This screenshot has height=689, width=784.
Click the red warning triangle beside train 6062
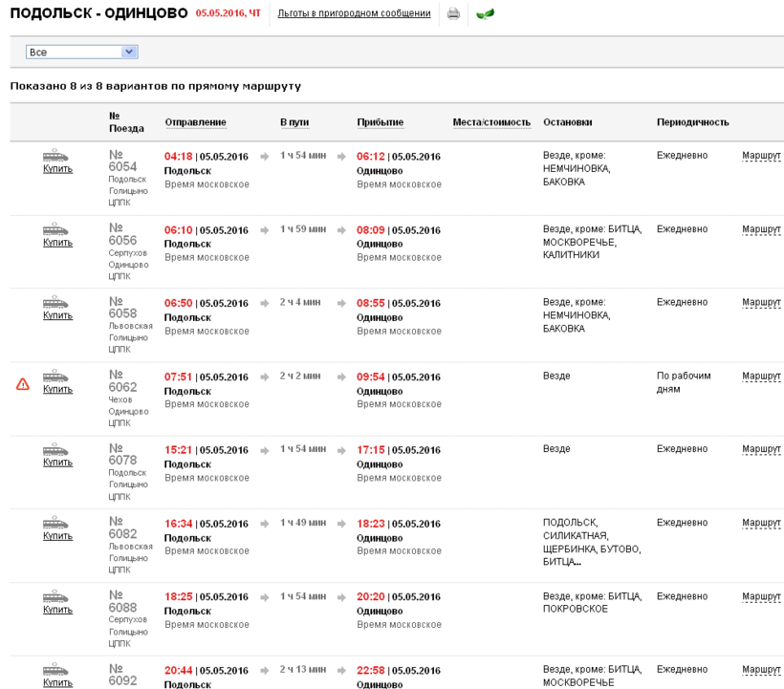(x=23, y=384)
